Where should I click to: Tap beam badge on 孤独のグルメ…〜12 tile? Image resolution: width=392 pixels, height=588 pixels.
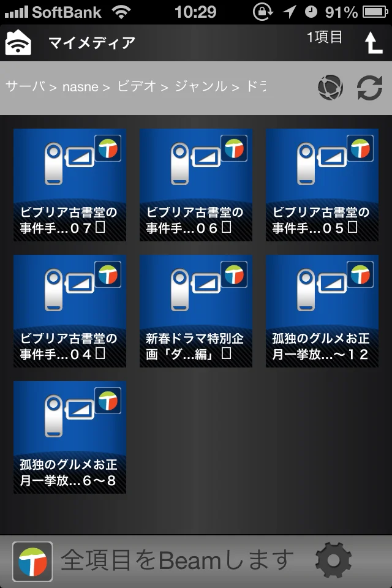tap(360, 274)
